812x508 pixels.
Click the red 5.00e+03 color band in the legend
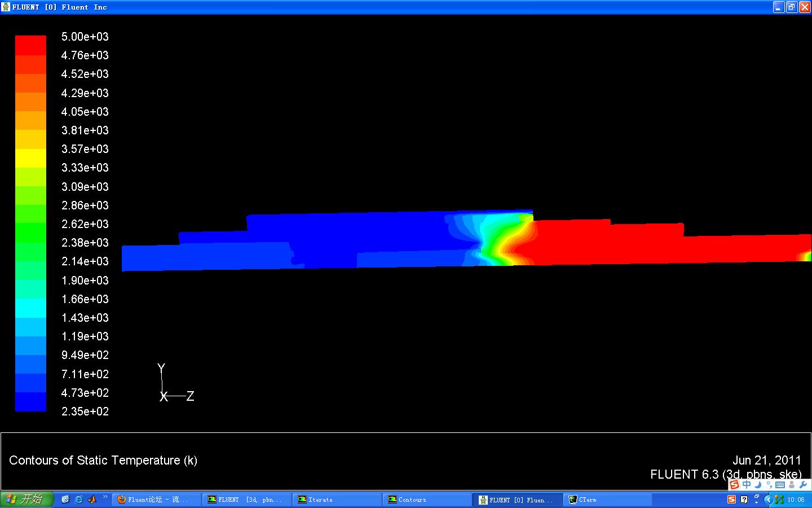(x=30, y=45)
